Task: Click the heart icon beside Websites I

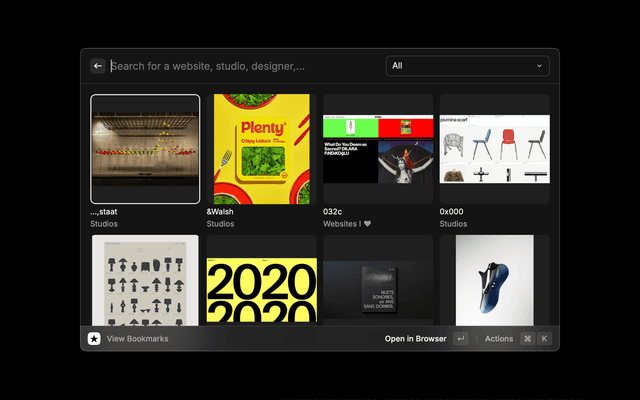Action: [367, 224]
